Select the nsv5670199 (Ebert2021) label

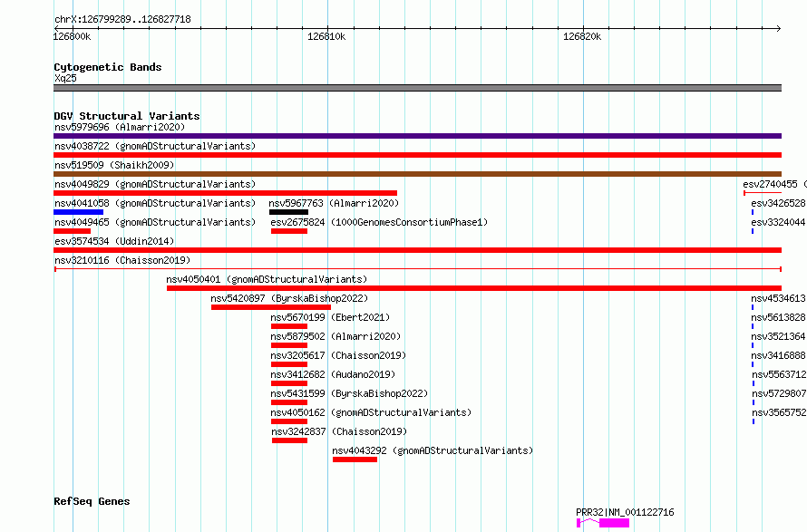(x=330, y=317)
